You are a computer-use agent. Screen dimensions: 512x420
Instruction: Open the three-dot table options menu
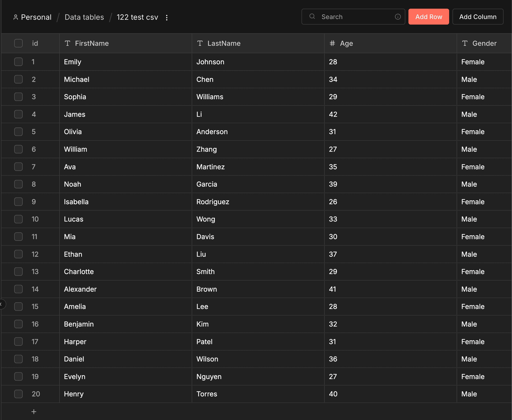tap(166, 17)
